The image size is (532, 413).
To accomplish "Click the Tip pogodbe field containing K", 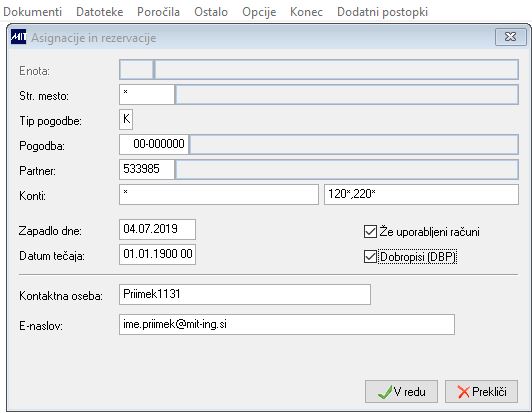I will pyautogui.click(x=126, y=119).
